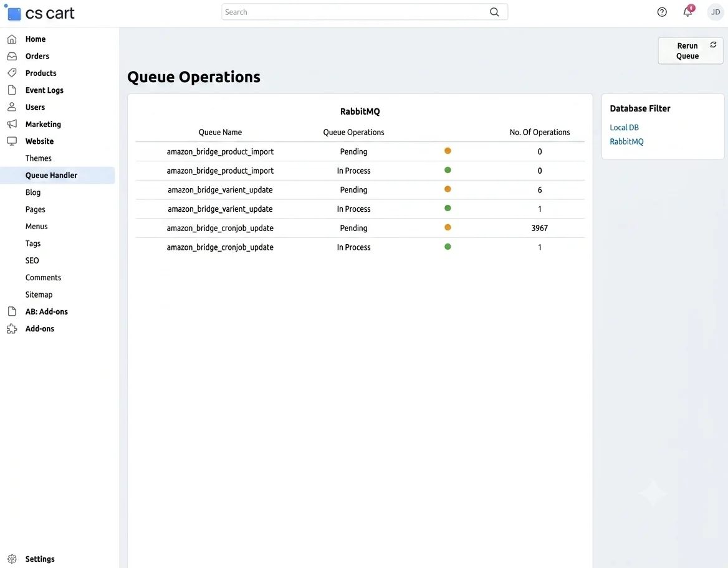Open the Themes submenu item

point(39,158)
